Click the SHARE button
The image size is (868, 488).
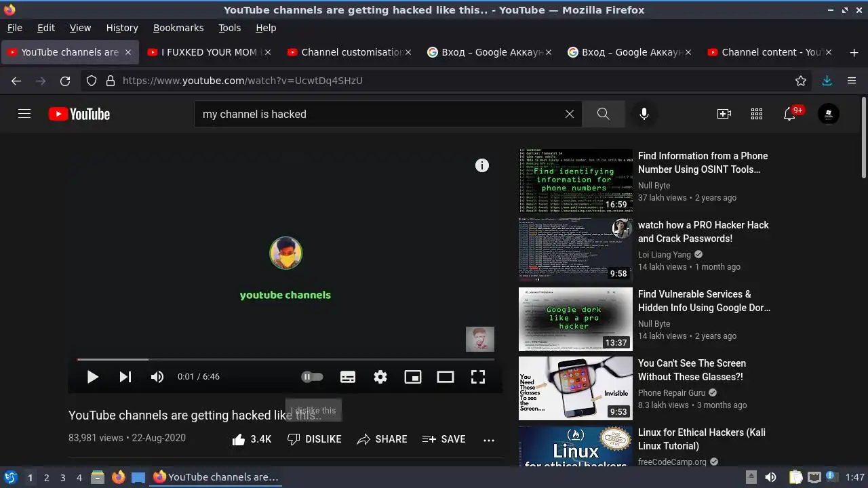[382, 439]
